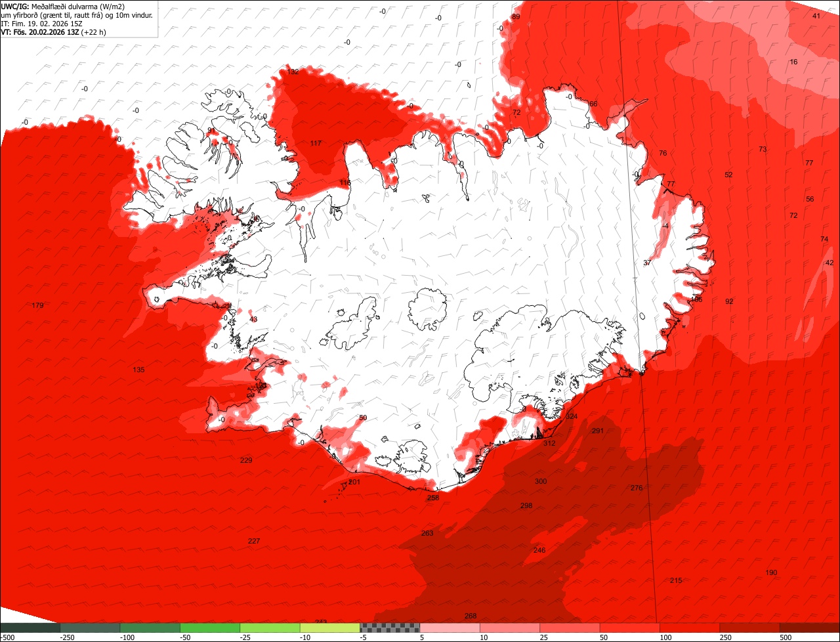Click the value 263 on the map
The height and width of the screenshot is (642, 840).
(x=427, y=533)
